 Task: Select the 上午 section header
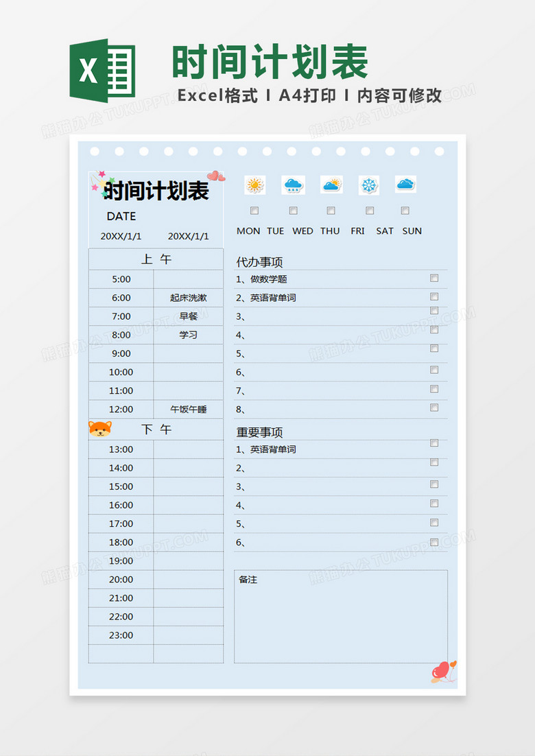(x=156, y=259)
